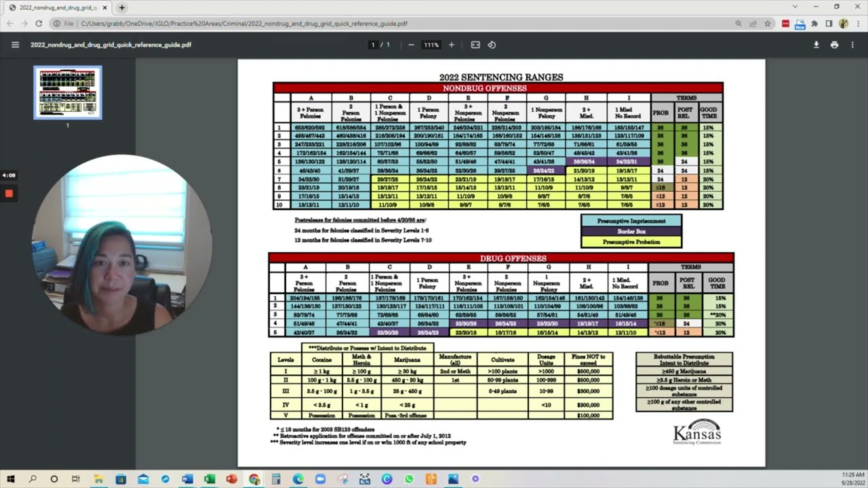This screenshot has width=868, height=488.
Task: Open PDF viewer more actions menu
Action: click(852, 45)
